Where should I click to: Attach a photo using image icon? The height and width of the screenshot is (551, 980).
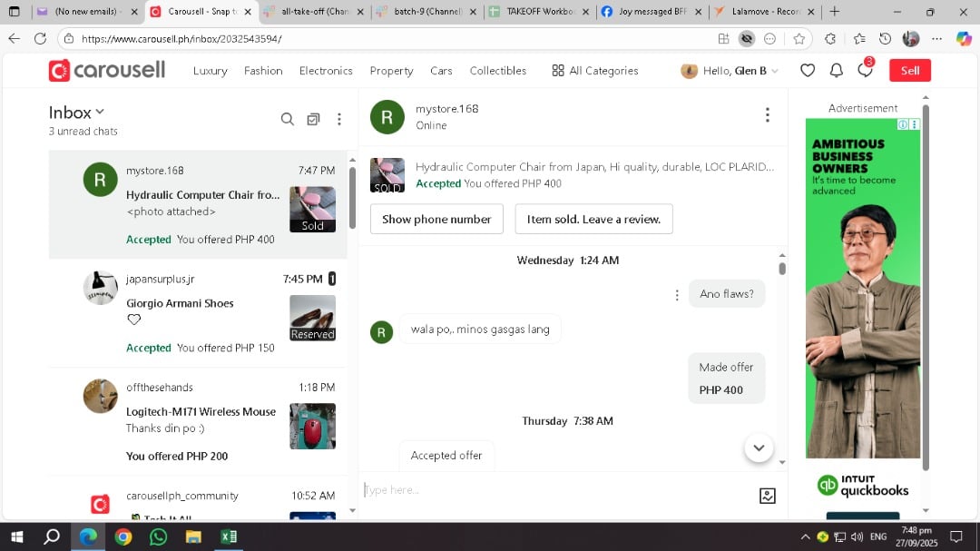(x=767, y=496)
